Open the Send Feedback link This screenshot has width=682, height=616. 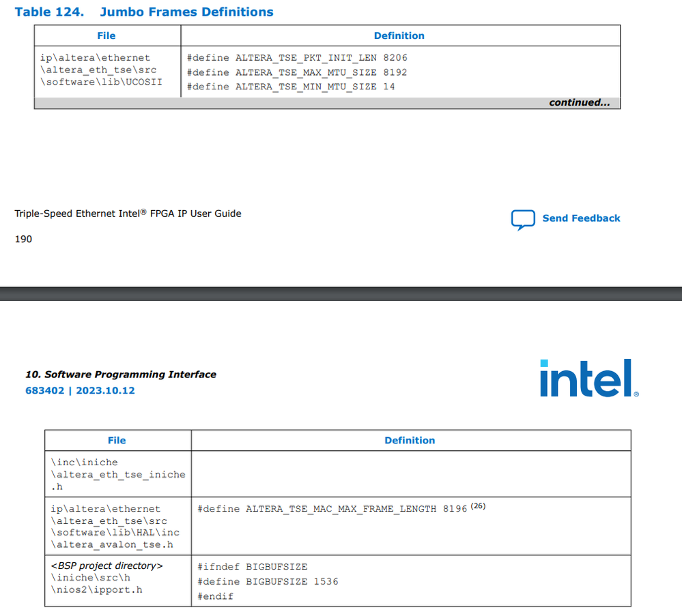pyautogui.click(x=581, y=218)
